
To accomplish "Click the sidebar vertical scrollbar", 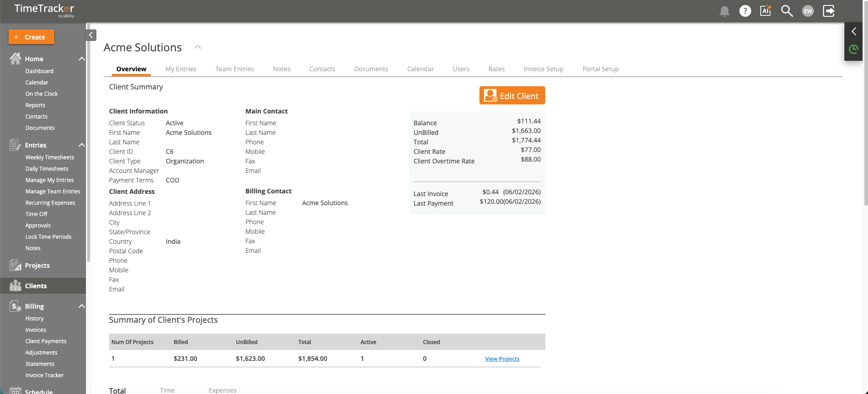I will point(88,143).
